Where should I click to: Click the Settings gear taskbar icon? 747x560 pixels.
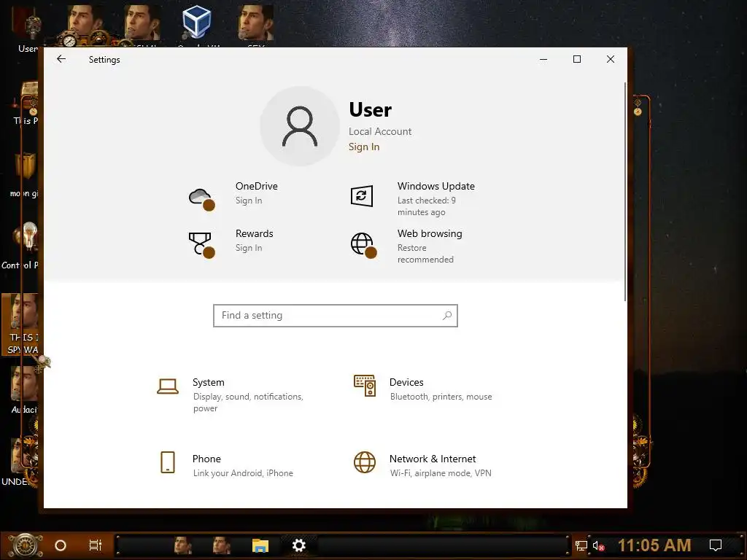tap(298, 545)
